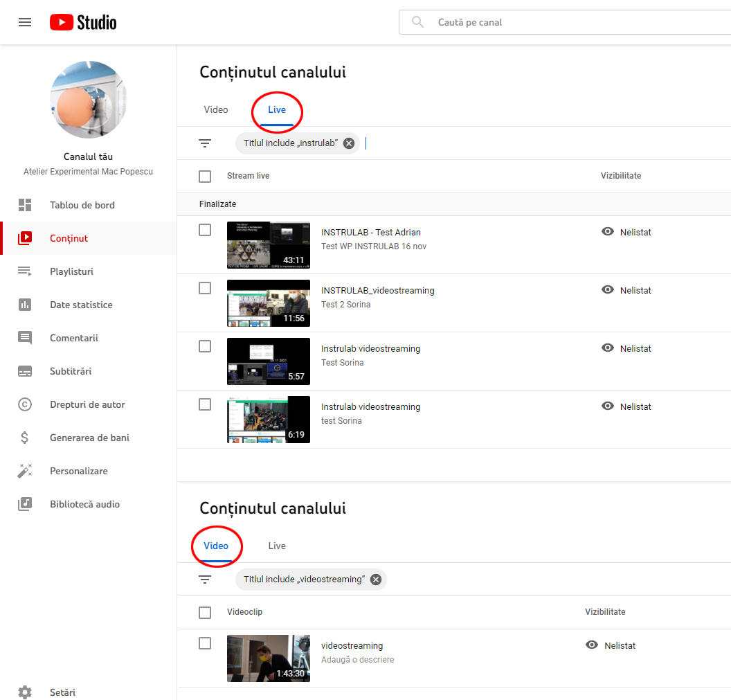
Task: Click the YouTube Studio logo
Action: click(x=83, y=22)
